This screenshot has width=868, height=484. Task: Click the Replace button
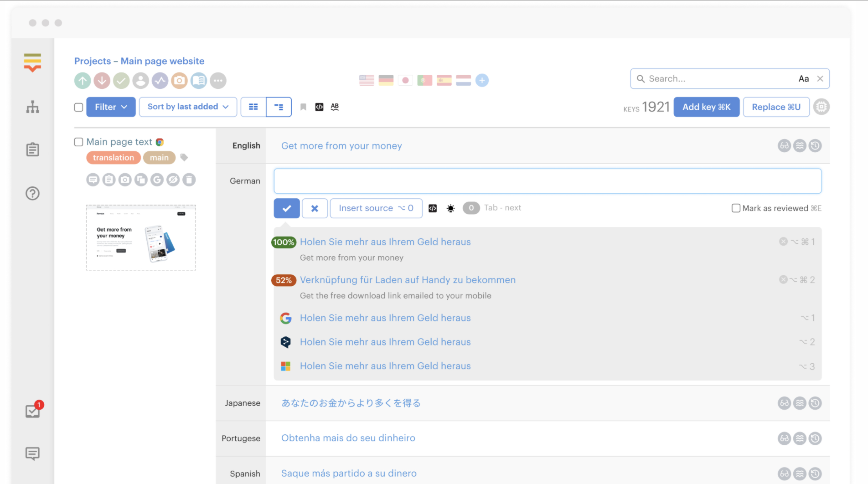[x=776, y=107]
